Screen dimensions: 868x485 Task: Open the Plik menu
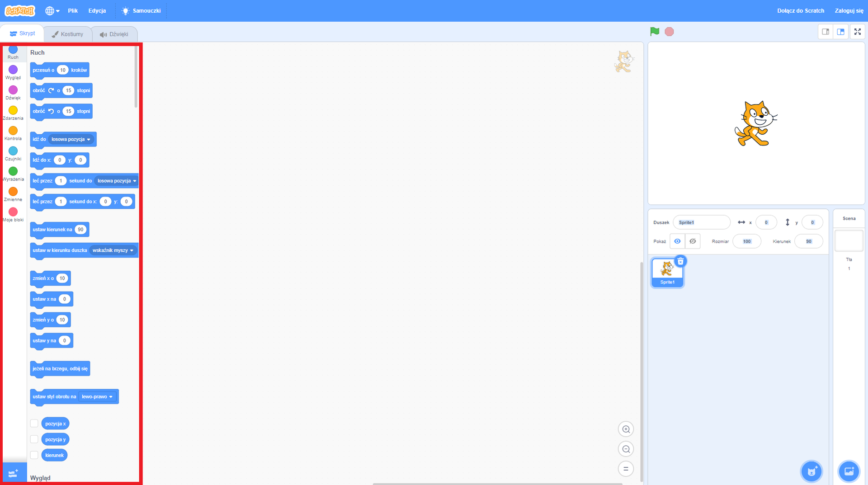pos(73,11)
